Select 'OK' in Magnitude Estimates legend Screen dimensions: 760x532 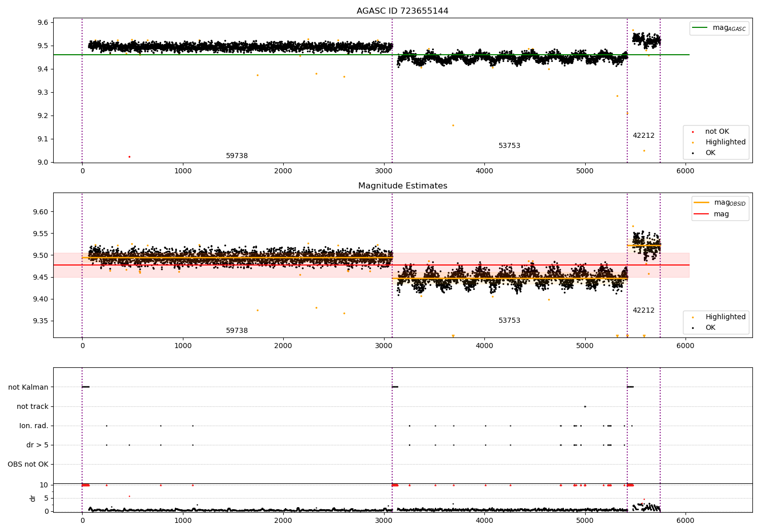[x=710, y=328]
